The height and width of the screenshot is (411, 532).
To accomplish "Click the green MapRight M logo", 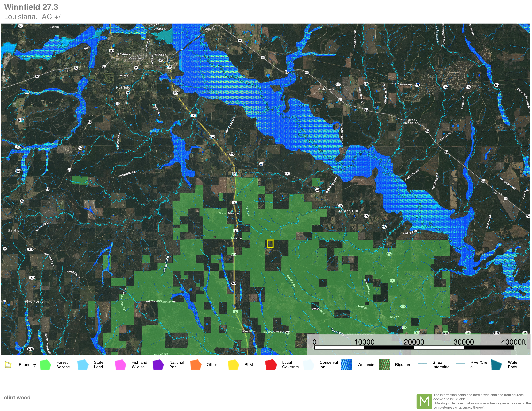I will [424, 401].
